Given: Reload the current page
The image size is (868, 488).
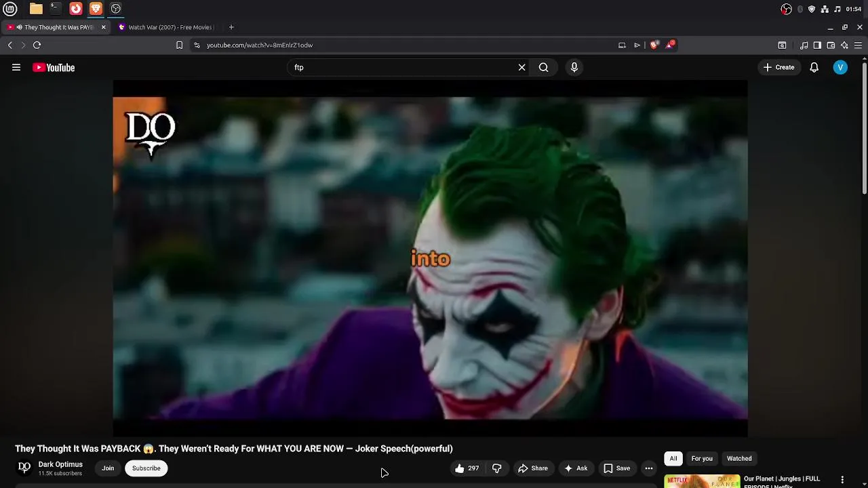Looking at the screenshot, I should [37, 45].
